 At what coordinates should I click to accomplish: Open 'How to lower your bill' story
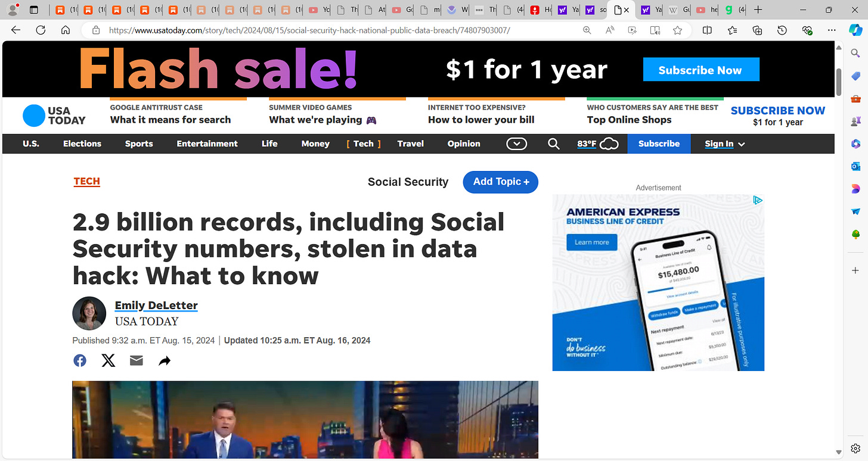(x=481, y=120)
